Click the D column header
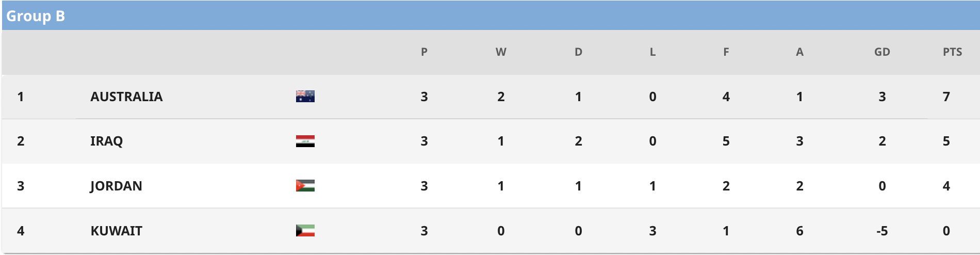The width and height of the screenshot is (980, 255). (578, 52)
